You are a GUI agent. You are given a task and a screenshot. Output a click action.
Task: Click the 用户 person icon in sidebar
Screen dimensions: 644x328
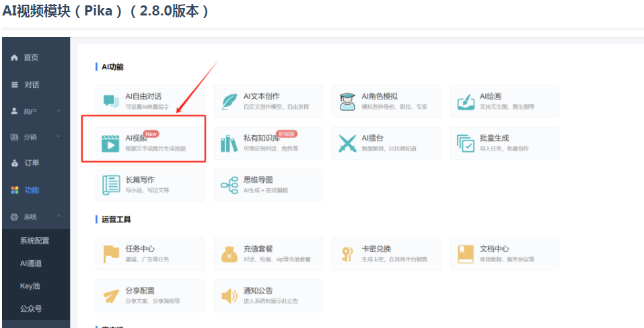click(14, 111)
